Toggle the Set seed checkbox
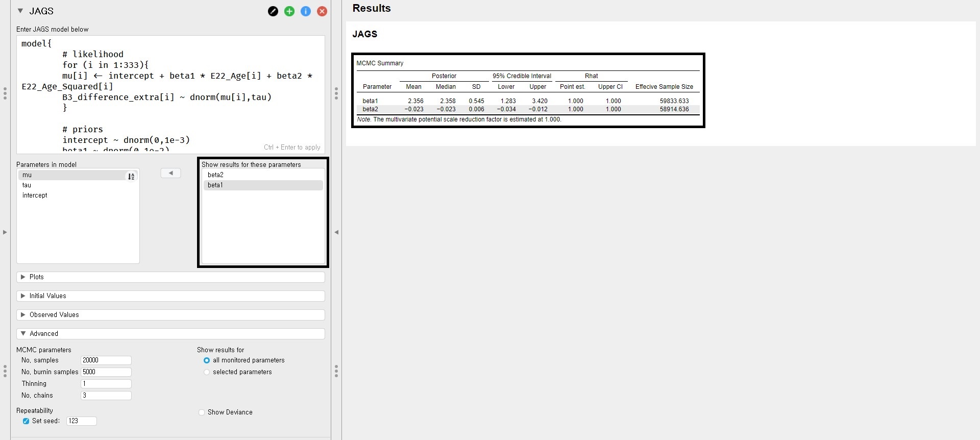This screenshot has width=980, height=440. [x=26, y=421]
